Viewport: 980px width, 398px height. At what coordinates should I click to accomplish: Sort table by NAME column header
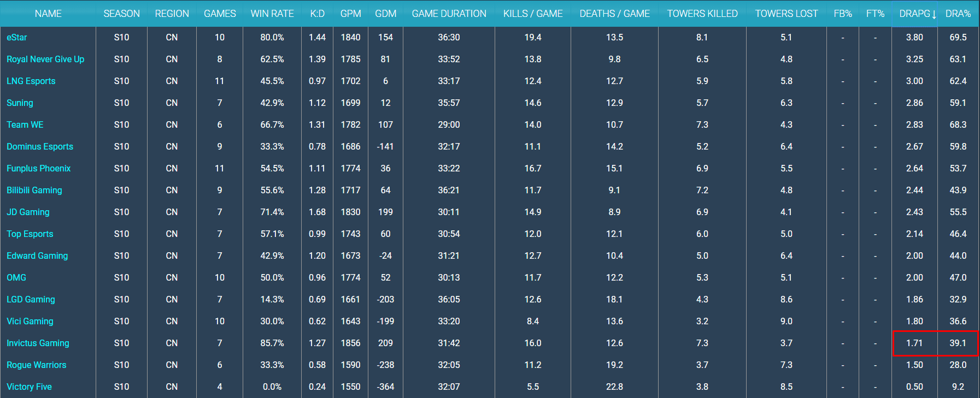point(48,14)
